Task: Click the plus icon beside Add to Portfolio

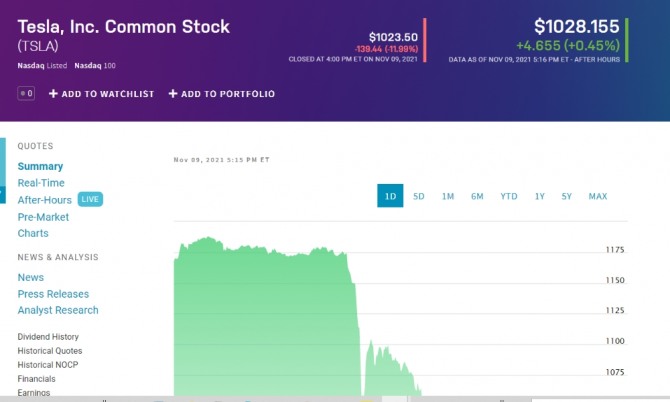Action: 172,94
